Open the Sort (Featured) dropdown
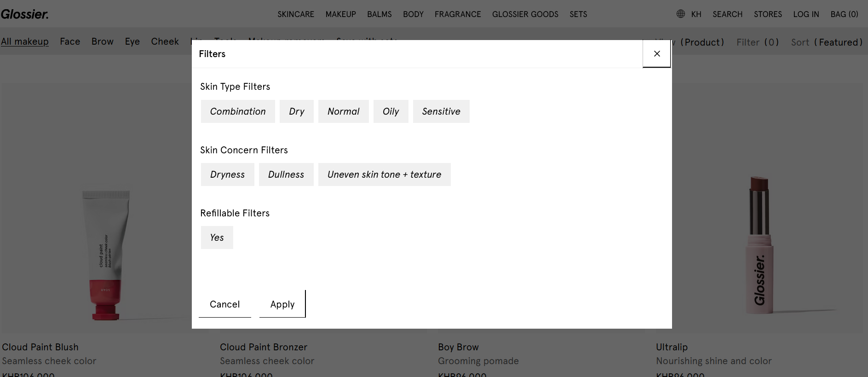Screen dimensions: 868x377 pyautogui.click(x=827, y=42)
